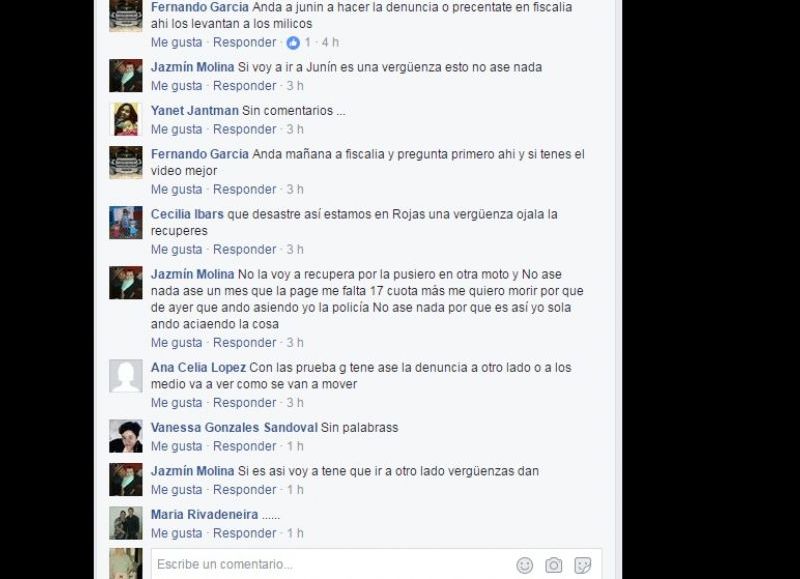The width and height of the screenshot is (800, 579).
Task: Open Maria Rivadeneira's profile picture
Action: 126,523
